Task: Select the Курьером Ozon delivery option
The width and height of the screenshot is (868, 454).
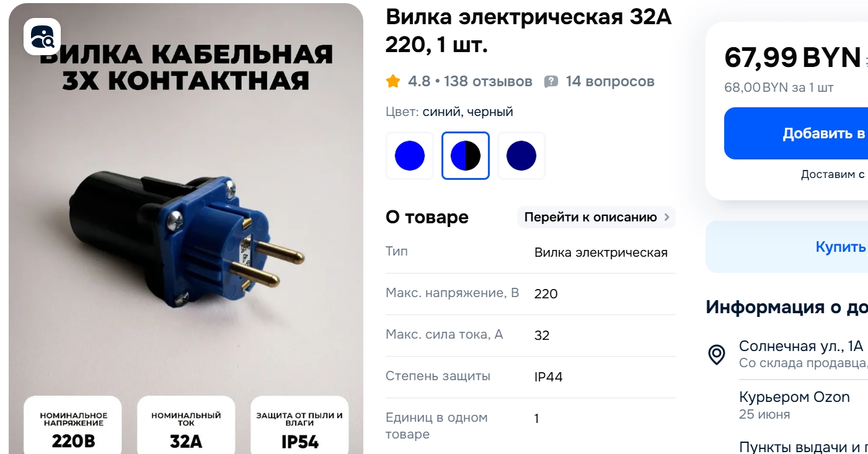Action: 794,397
